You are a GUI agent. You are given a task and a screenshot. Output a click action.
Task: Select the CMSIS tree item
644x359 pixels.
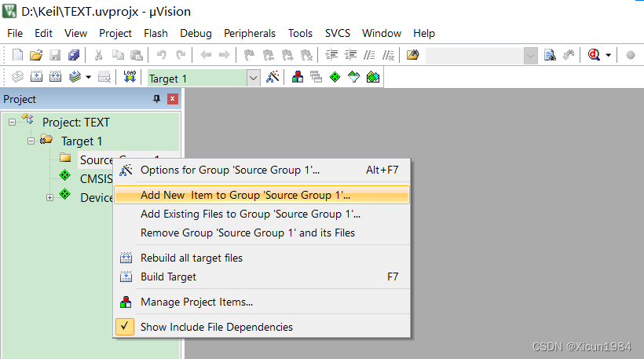(96, 179)
